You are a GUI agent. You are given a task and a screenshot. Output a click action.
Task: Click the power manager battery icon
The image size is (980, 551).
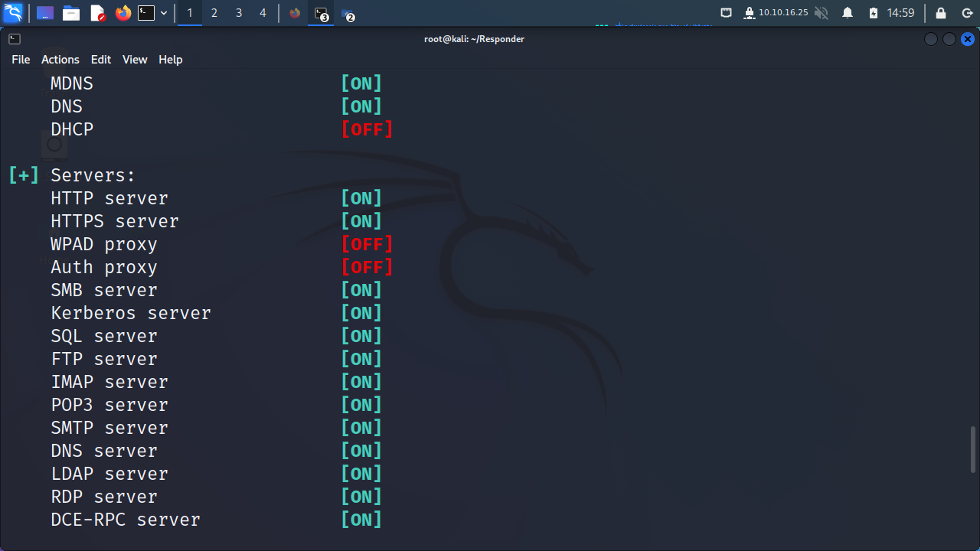(x=874, y=13)
